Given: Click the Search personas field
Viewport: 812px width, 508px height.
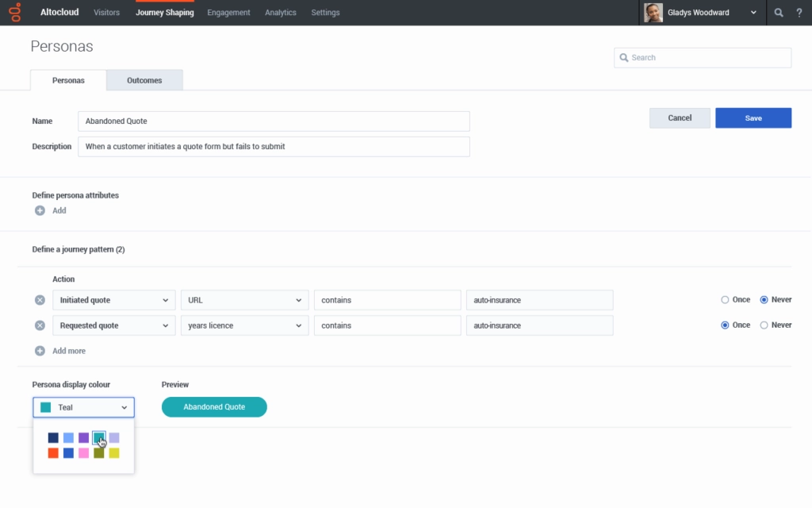Looking at the screenshot, I should (703, 57).
